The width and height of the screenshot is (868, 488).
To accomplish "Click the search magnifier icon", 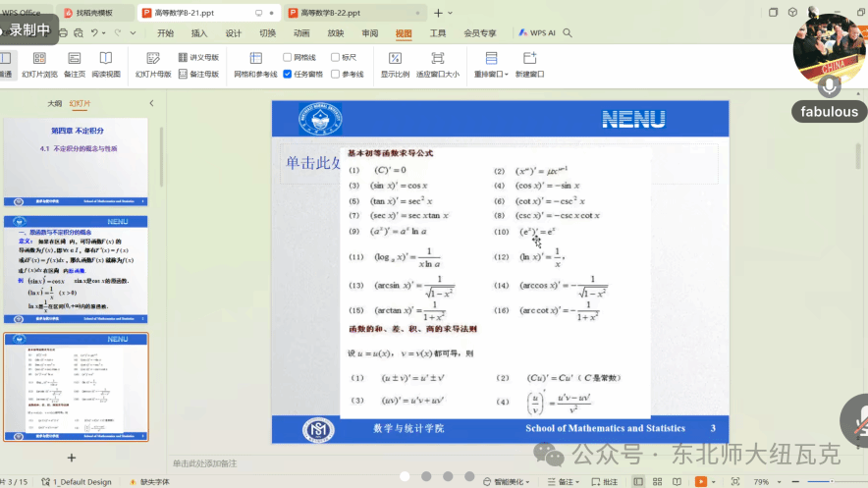I will (568, 33).
